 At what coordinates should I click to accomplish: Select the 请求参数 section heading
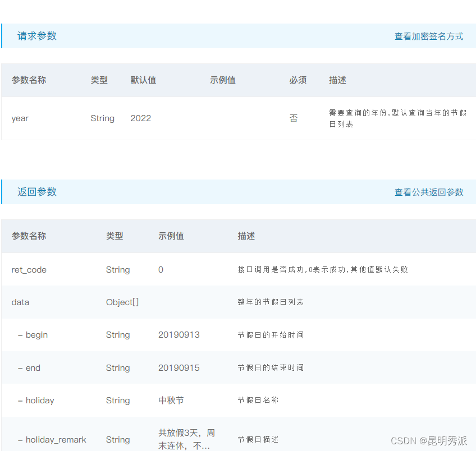[36, 36]
